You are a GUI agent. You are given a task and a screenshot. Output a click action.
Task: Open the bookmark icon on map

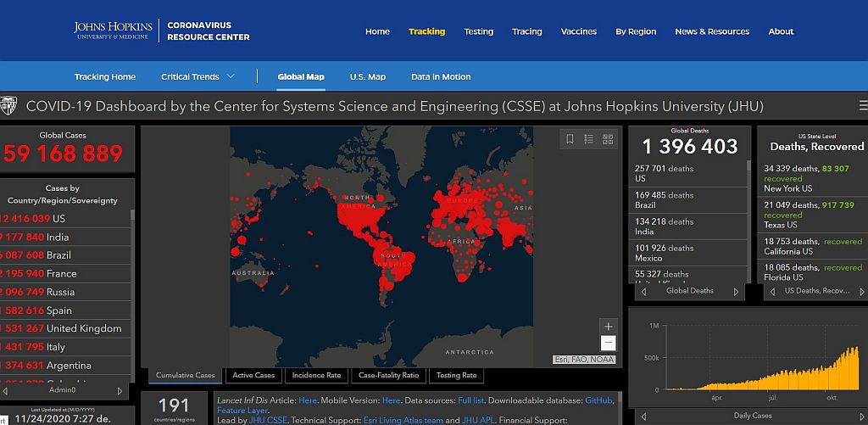coord(570,139)
